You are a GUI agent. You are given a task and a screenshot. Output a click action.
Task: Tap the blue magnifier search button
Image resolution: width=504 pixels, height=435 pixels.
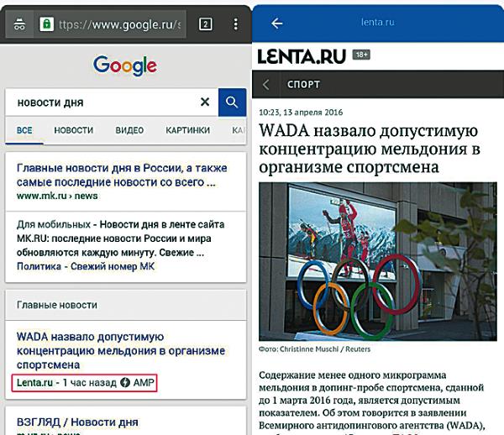click(x=232, y=102)
